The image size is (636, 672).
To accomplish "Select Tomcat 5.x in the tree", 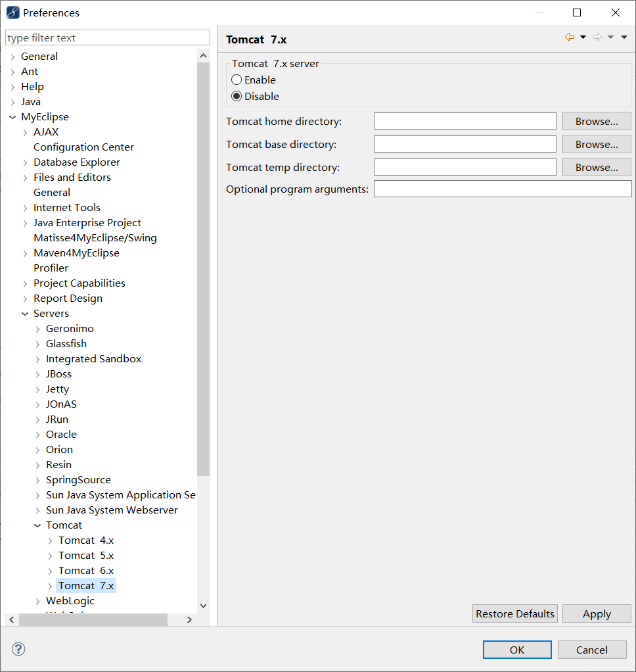I will (86, 556).
